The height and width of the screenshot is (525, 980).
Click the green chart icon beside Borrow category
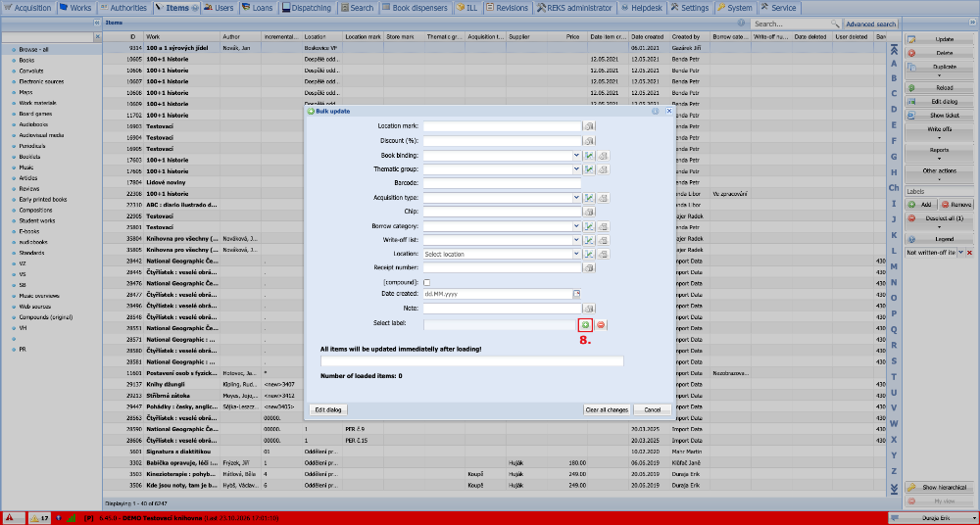(x=589, y=226)
